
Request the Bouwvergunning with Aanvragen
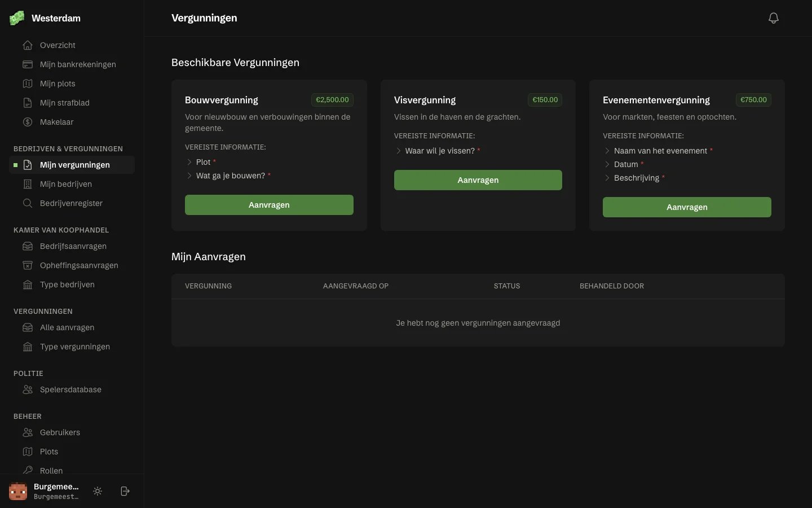[269, 205]
